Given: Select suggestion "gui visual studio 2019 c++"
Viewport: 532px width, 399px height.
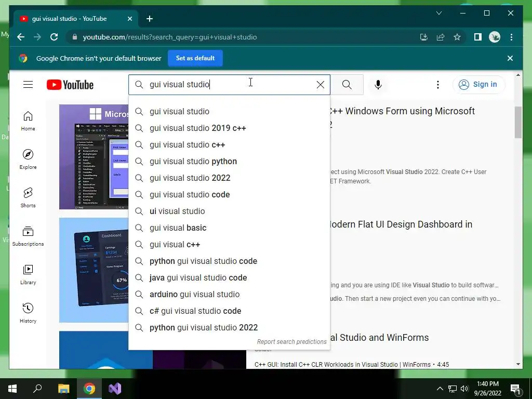Looking at the screenshot, I should point(229,128).
